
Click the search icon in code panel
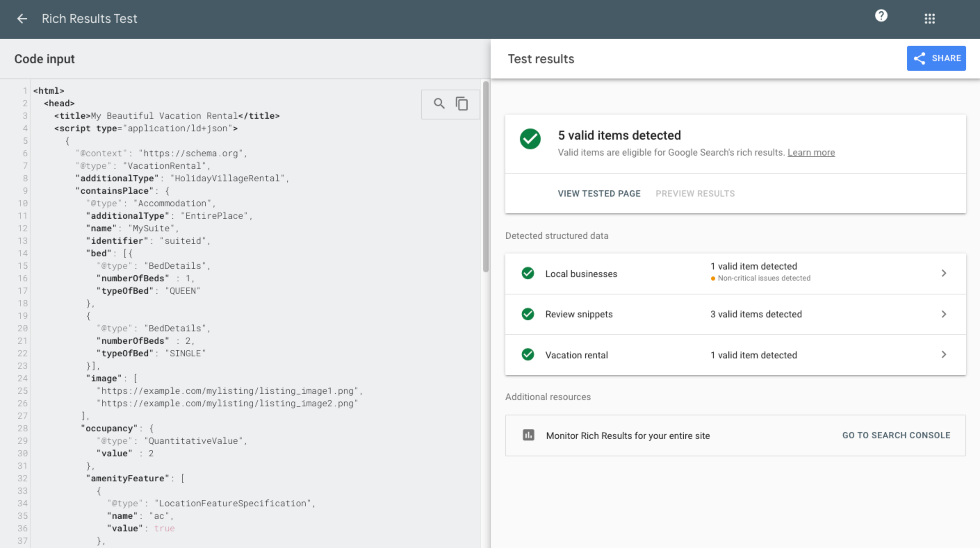(439, 103)
